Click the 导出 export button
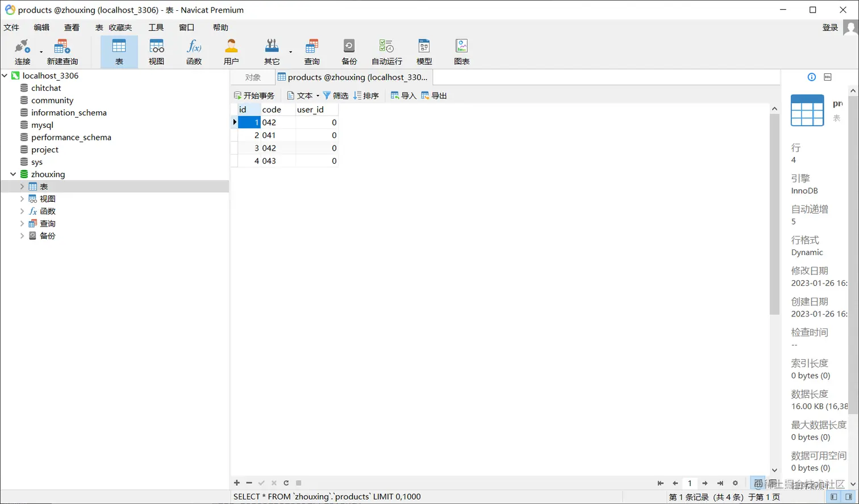Image resolution: width=859 pixels, height=504 pixels. click(434, 95)
